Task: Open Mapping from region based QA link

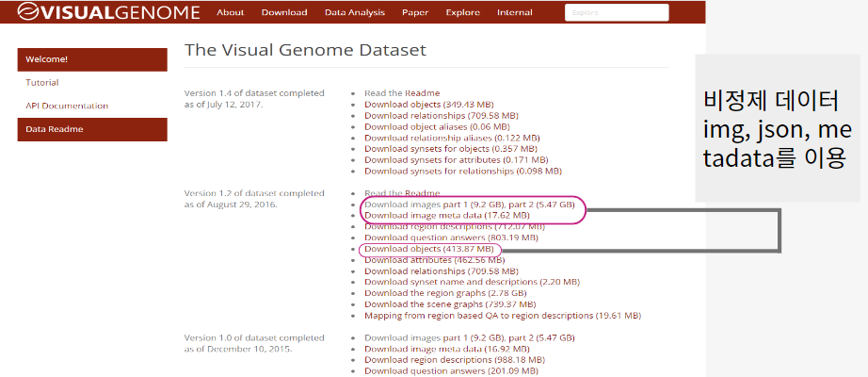Action: pyautogui.click(x=503, y=316)
